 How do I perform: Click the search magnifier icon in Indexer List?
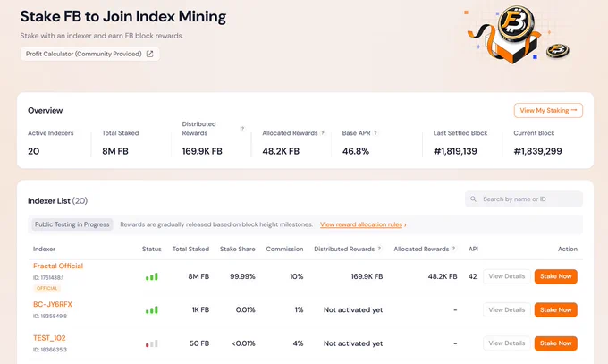pyautogui.click(x=473, y=199)
